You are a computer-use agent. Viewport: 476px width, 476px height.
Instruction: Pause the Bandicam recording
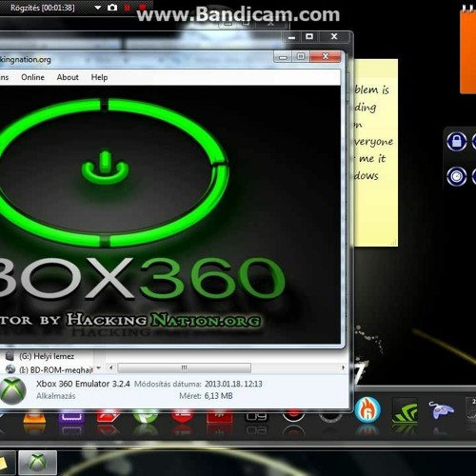click(x=128, y=8)
